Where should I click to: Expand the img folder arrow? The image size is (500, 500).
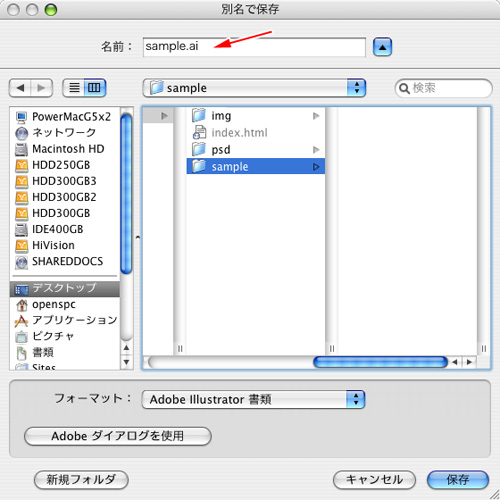(316, 116)
